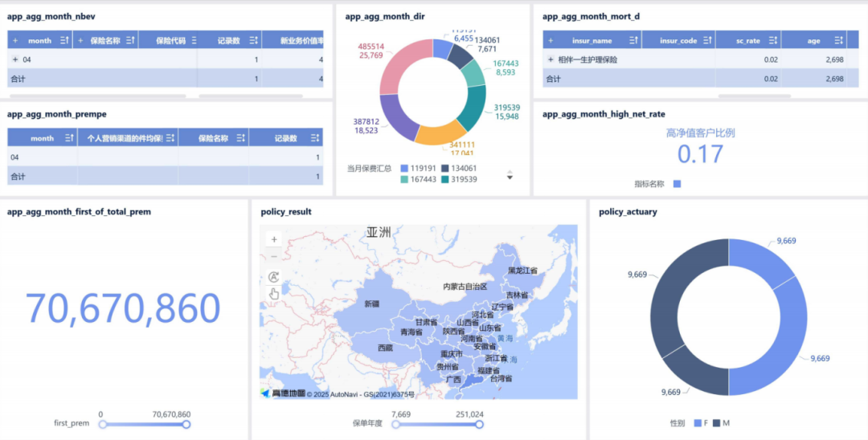Screen dimensions: 868x440
Task: Expand the 相伴一生护理保险 row
Action: point(551,59)
